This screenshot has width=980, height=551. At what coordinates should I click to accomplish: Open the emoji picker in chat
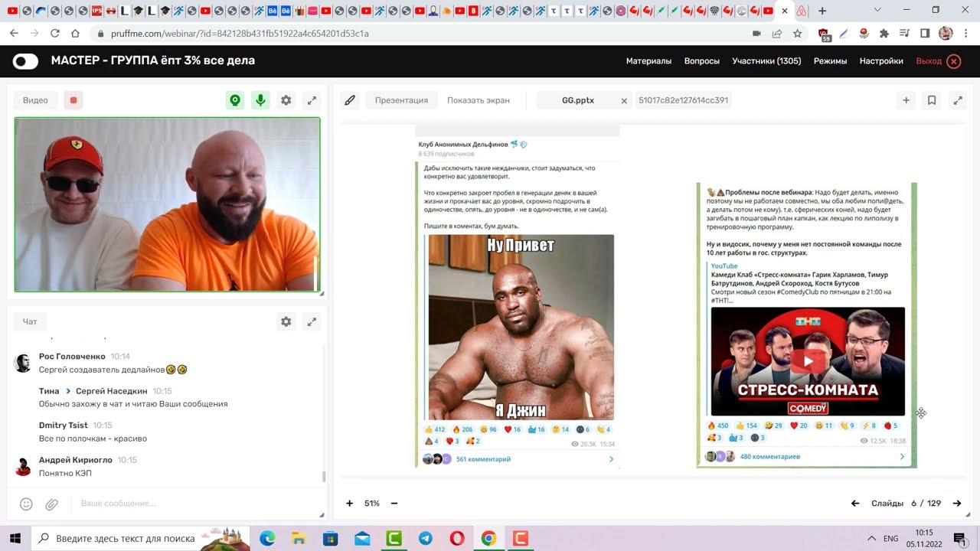click(26, 504)
